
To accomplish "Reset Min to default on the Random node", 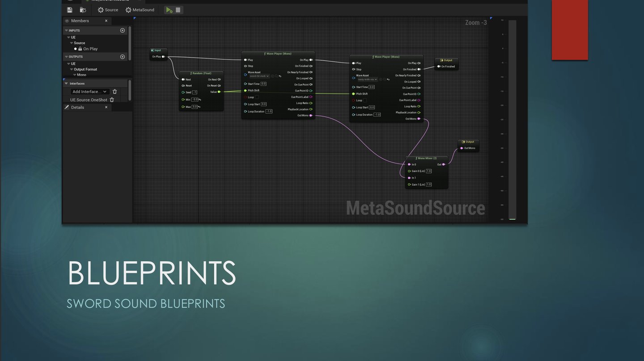I will (x=200, y=100).
